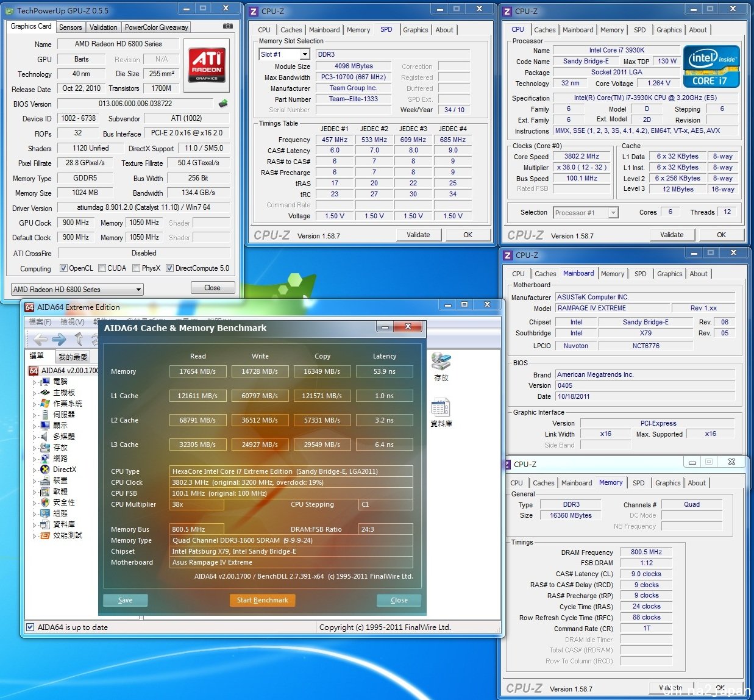Viewport: 754px width, 700px height.
Task: Expand the 電腦 tree node arrow
Action: coord(34,382)
